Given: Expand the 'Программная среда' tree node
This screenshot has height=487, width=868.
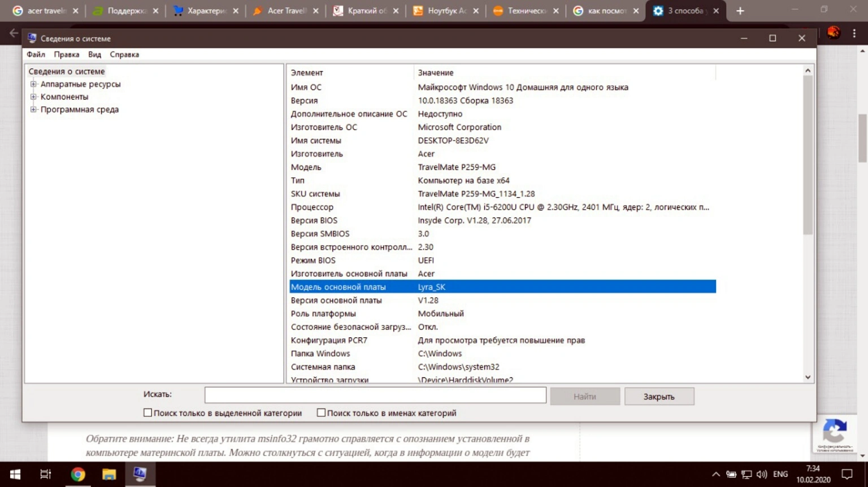Looking at the screenshot, I should click(33, 110).
